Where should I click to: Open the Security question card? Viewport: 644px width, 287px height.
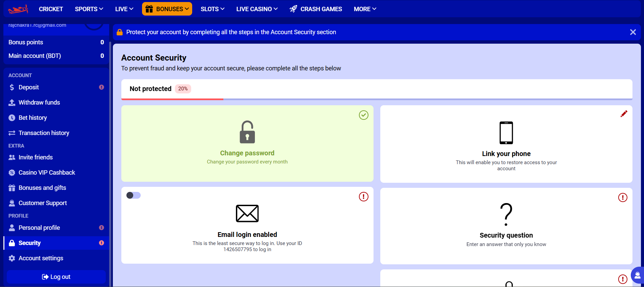tap(506, 226)
